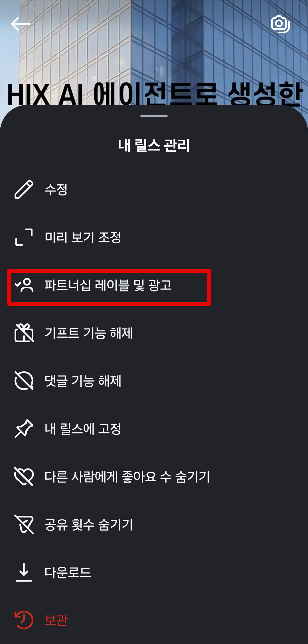
Task: Tap the red 보관 archive text
Action: 56,620
